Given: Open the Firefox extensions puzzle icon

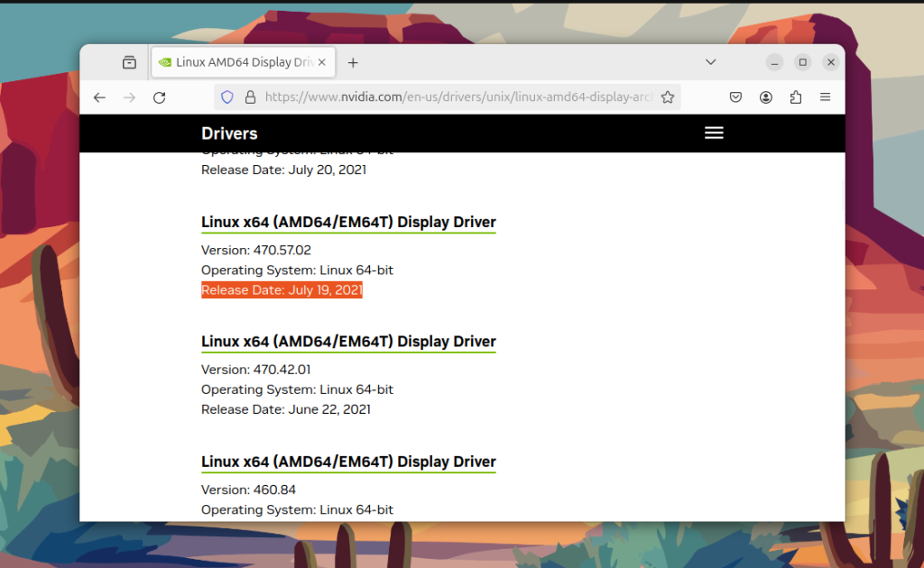Looking at the screenshot, I should [796, 97].
